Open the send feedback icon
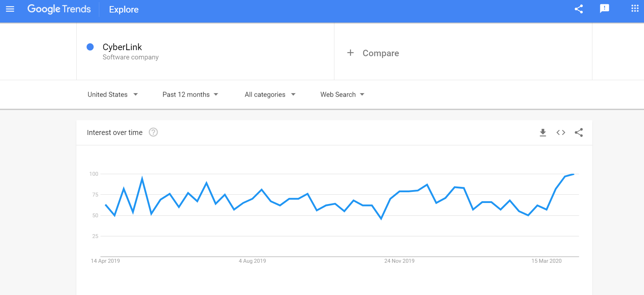644x295 pixels. click(x=605, y=9)
